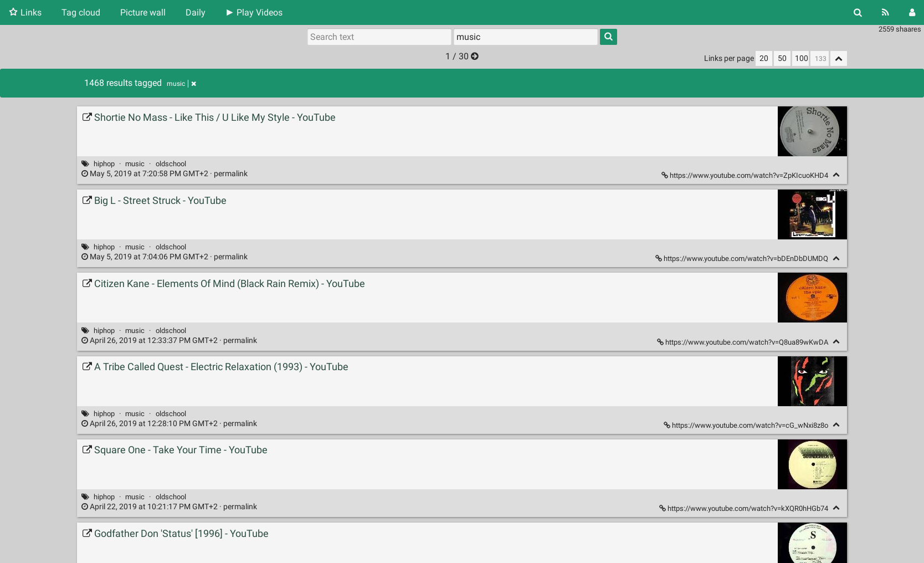924x563 pixels.
Task: Click the green search submit button
Action: [x=608, y=37]
